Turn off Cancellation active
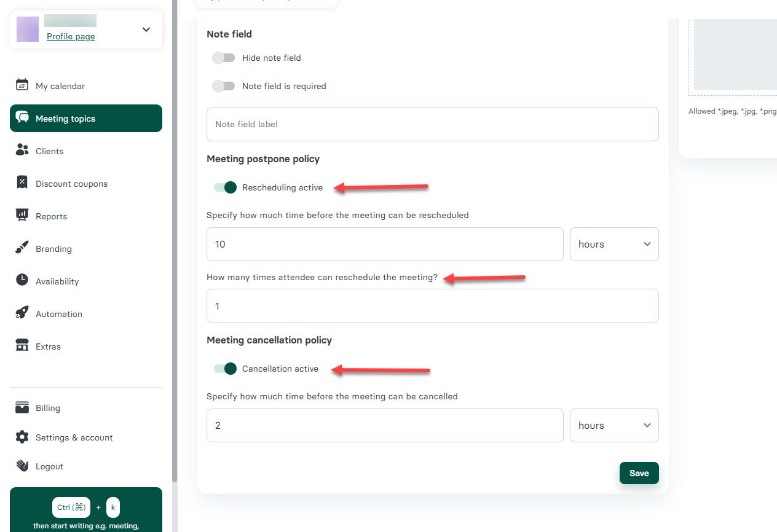777x532 pixels. click(224, 369)
